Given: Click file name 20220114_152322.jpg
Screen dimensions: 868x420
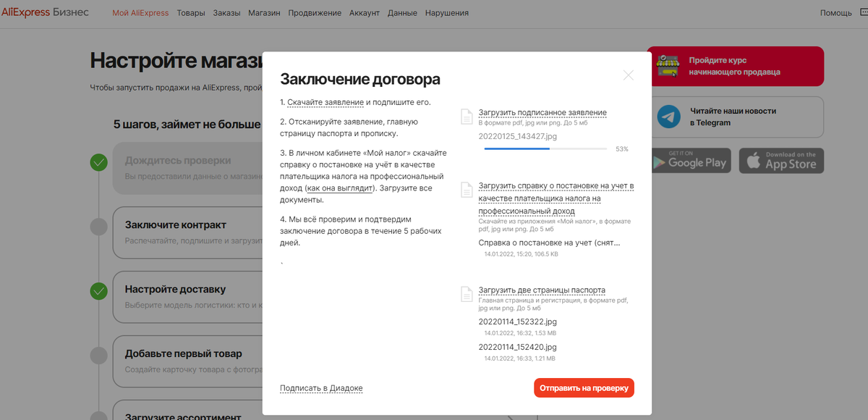Looking at the screenshot, I should point(518,322).
